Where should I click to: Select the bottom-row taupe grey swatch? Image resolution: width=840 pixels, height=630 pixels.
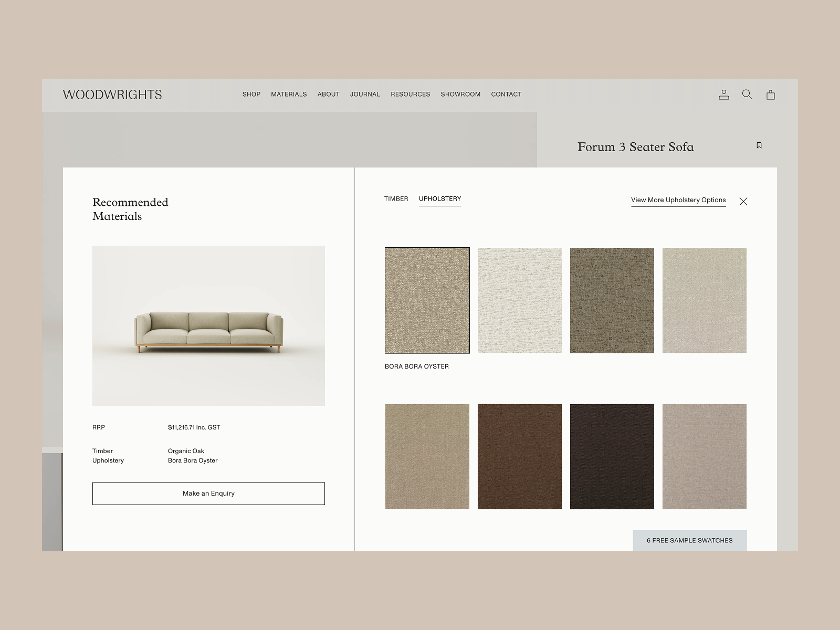705,456
